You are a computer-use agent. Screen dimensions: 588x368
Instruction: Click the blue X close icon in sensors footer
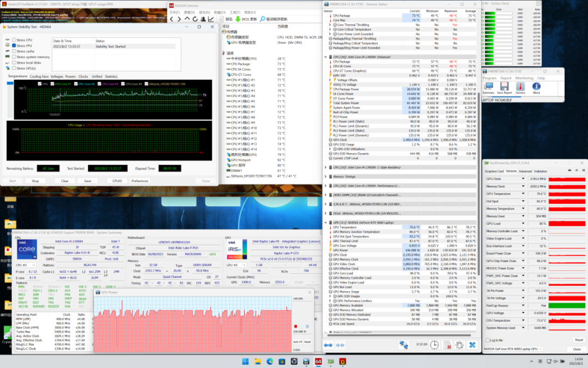(472, 345)
